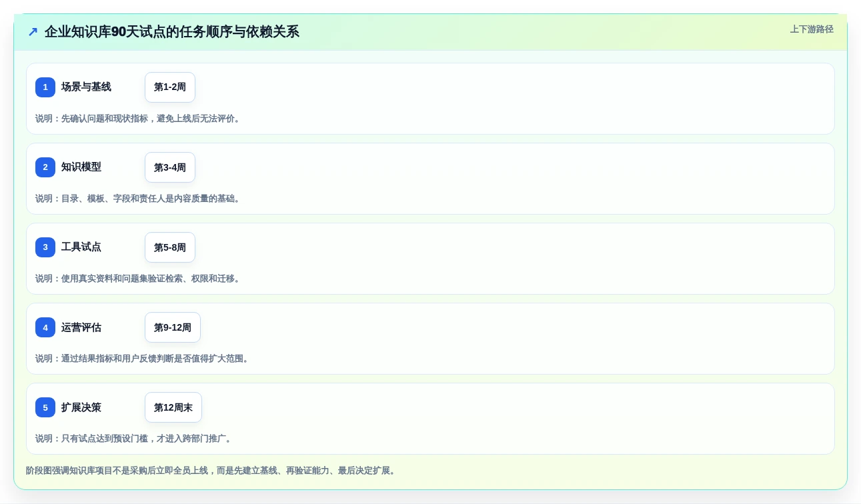Click the footer note starting 阶段图强调知识库项目
This screenshot has height=504, width=861.
pos(212,471)
